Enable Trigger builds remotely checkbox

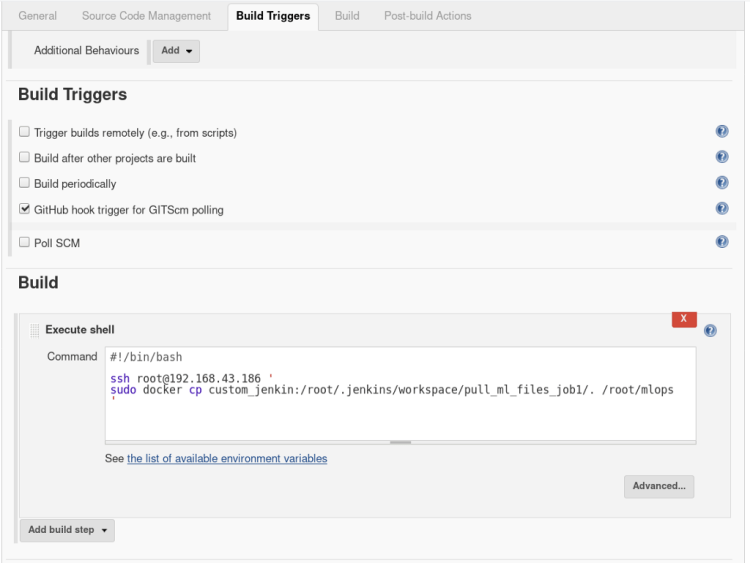(25, 132)
